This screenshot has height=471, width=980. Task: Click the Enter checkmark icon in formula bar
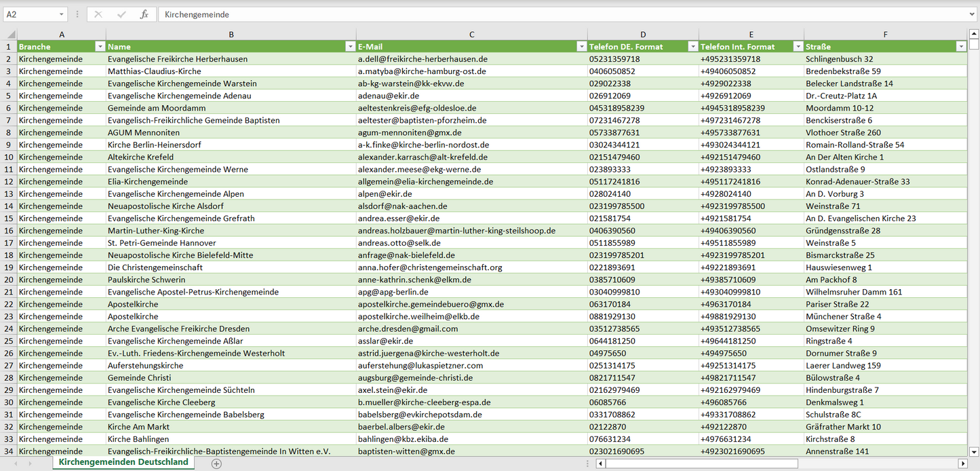(121, 14)
